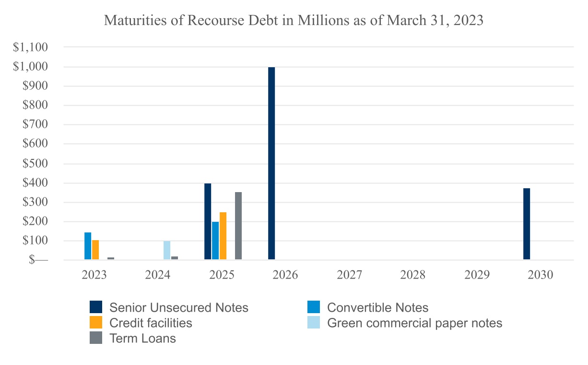Click the Convertible Notes legend color square

(314, 307)
